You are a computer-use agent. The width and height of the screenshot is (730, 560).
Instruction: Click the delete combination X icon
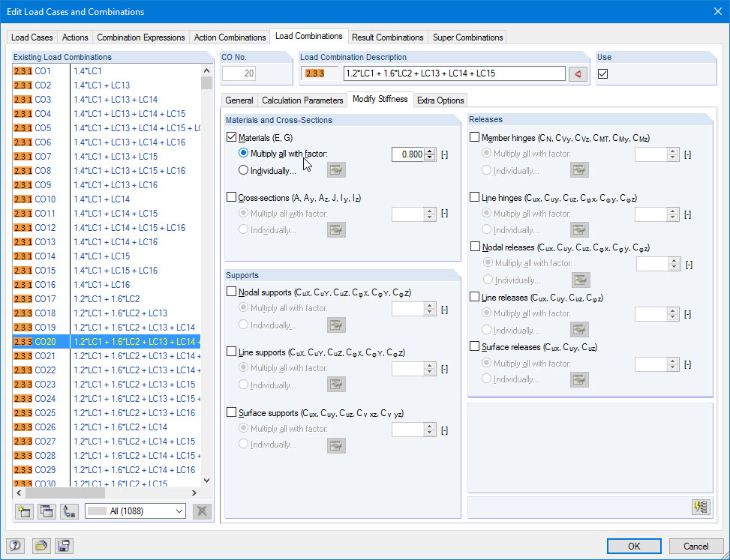pyautogui.click(x=202, y=511)
